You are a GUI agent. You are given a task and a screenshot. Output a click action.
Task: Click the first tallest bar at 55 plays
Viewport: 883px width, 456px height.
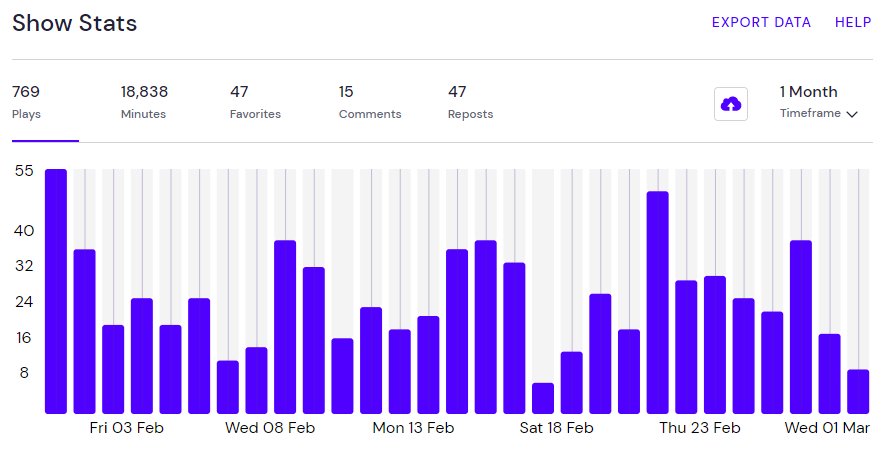pos(56,291)
